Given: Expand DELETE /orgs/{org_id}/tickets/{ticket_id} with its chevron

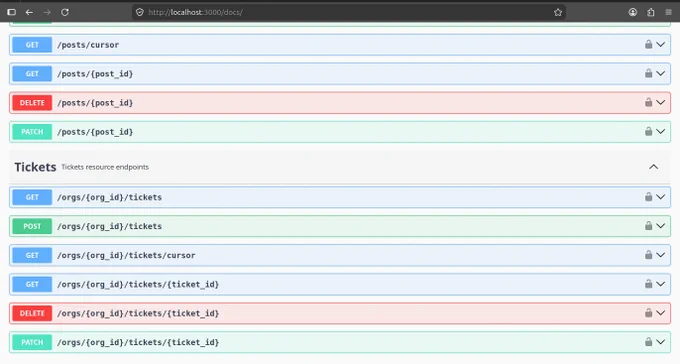Looking at the screenshot, I should click(x=660, y=313).
